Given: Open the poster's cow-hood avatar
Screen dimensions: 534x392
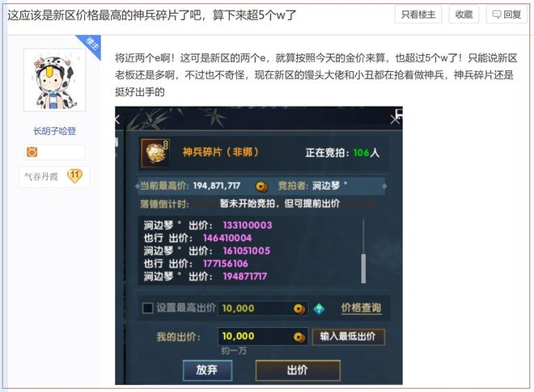Looking at the screenshot, I should (x=54, y=80).
